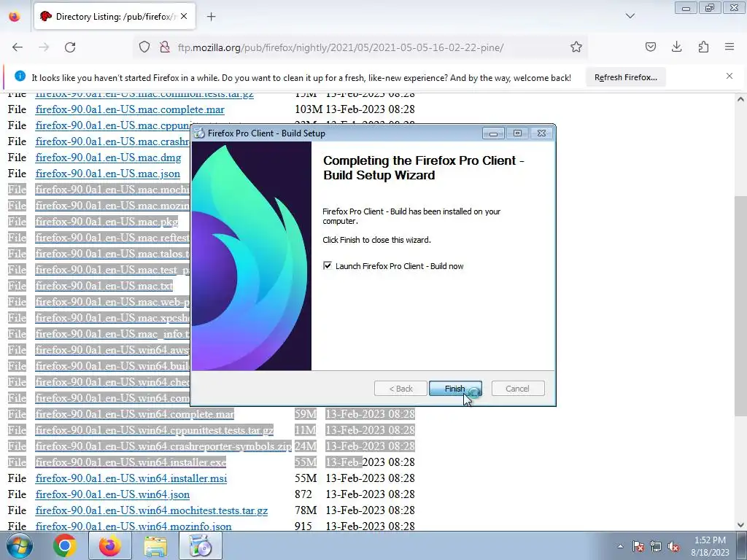Open the Windows Start menu
The width and height of the screenshot is (747, 560).
pos(19,545)
